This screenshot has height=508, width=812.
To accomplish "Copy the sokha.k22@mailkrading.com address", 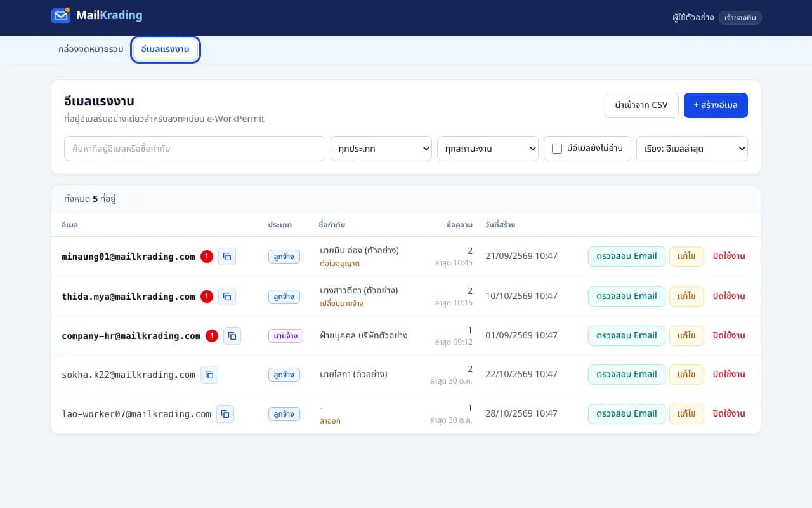I will coord(209,375).
